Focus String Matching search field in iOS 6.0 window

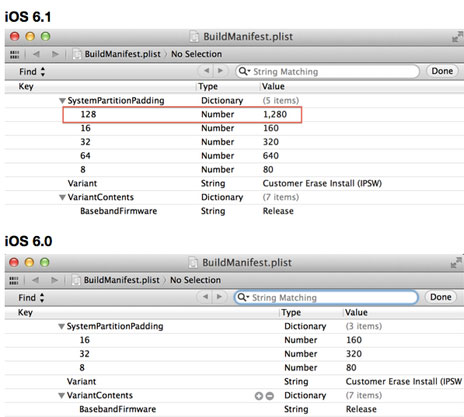click(x=326, y=297)
